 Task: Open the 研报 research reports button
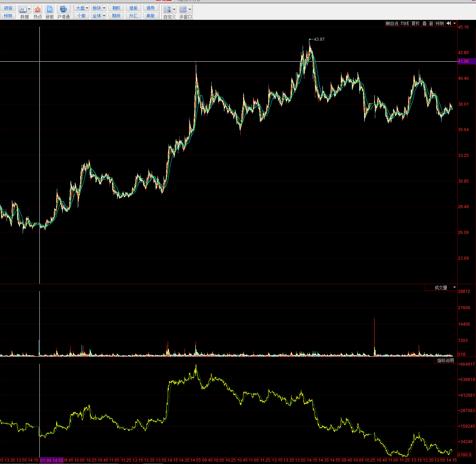(8, 8)
